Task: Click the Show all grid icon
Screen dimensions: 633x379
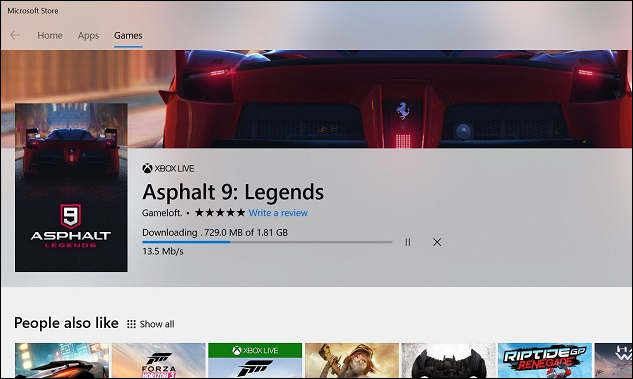Action: [131, 324]
